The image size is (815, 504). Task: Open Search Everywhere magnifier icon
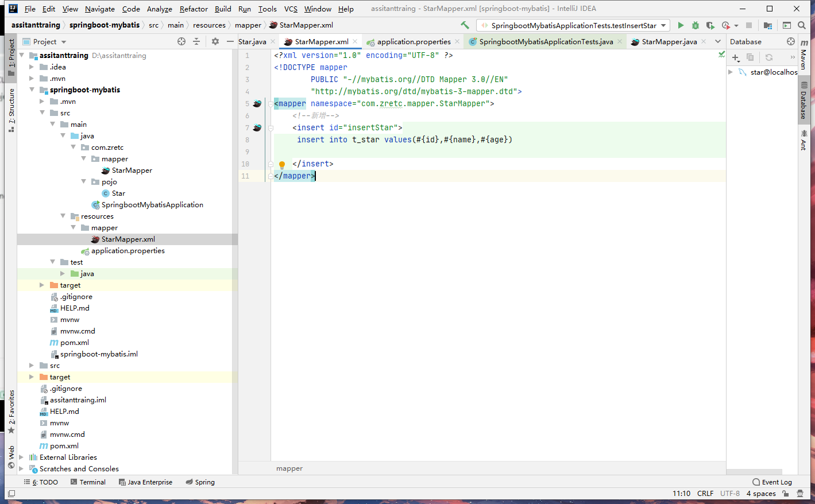click(x=802, y=25)
